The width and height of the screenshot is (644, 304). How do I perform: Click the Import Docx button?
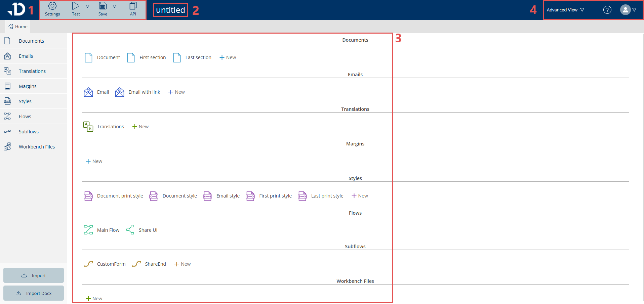tap(34, 293)
